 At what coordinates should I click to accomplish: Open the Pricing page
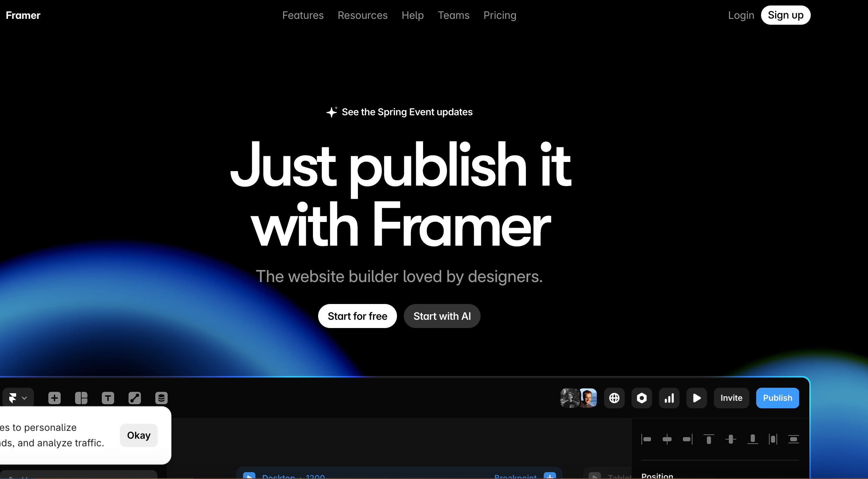(499, 15)
